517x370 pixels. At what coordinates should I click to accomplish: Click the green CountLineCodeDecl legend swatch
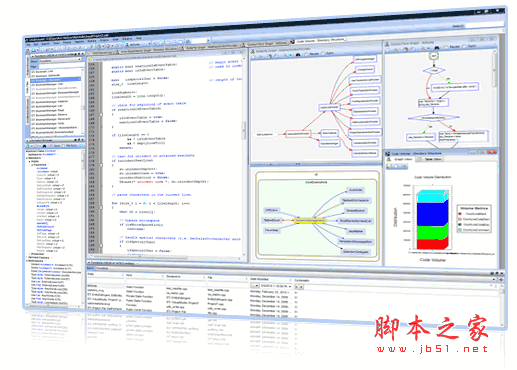pos(460,219)
